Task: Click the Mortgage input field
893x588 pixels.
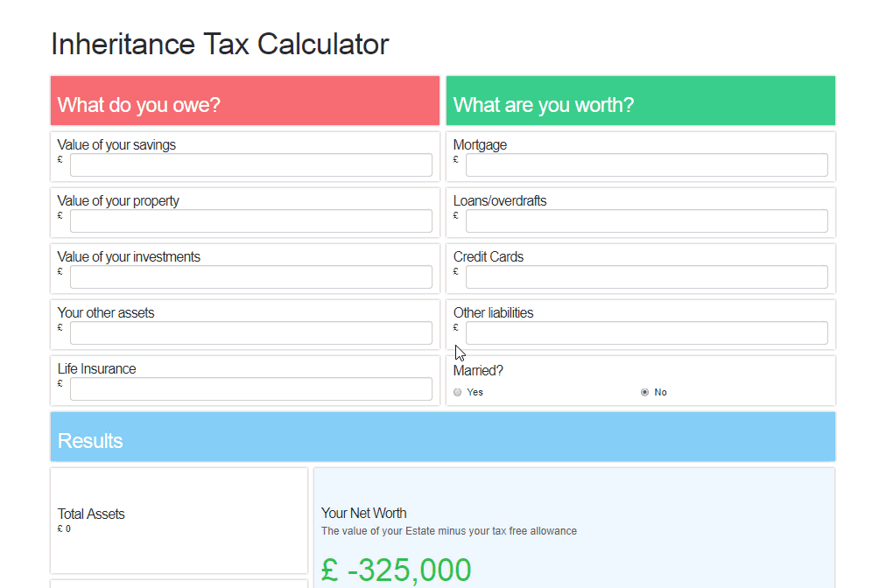Action: (x=647, y=165)
